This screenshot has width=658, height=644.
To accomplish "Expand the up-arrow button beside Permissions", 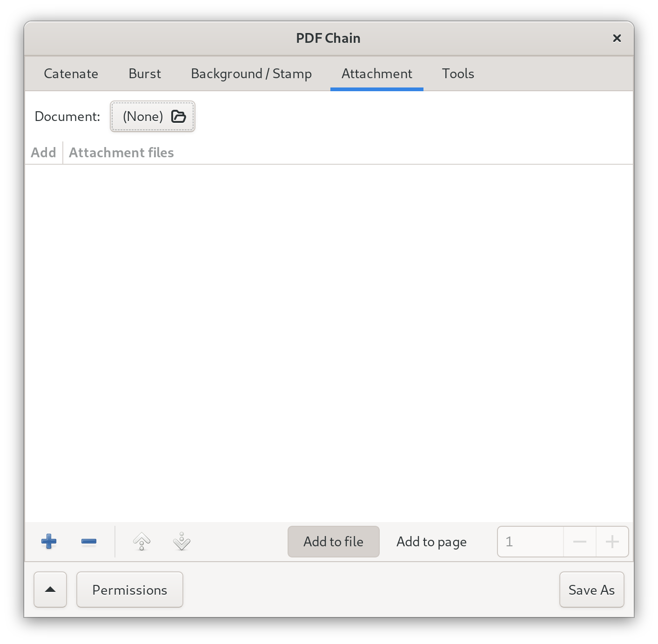I will click(x=50, y=590).
